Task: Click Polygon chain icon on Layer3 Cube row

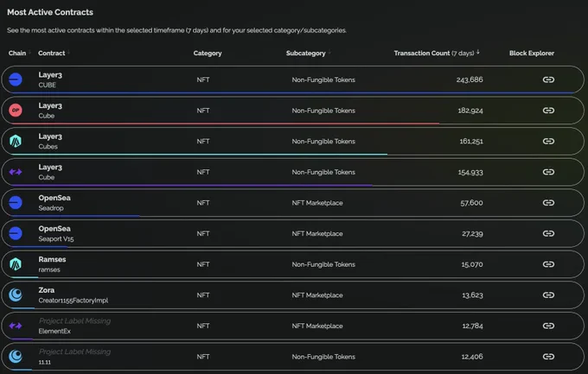Action: (x=16, y=172)
